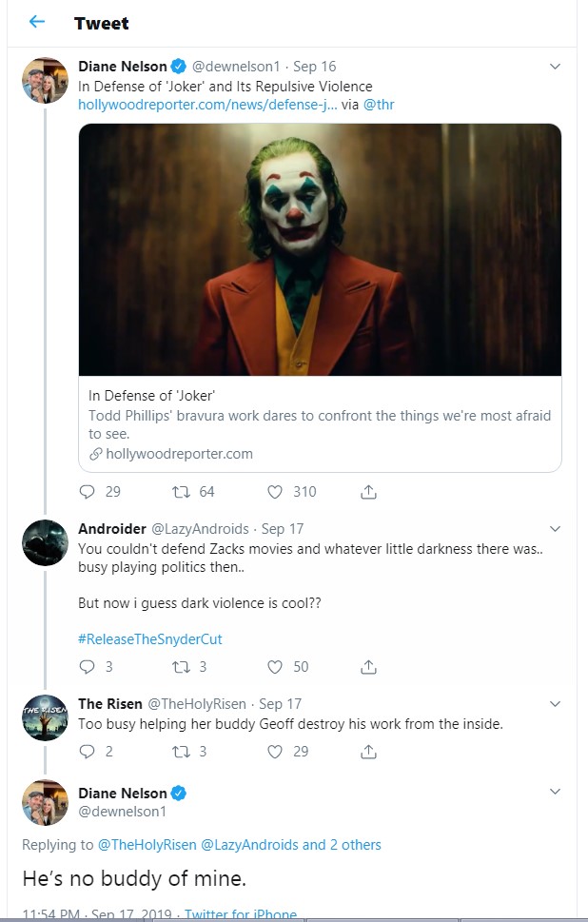Retweet Diane Nelson's Joker article tweet
Image resolution: width=588 pixels, height=922 pixels.
(x=181, y=492)
